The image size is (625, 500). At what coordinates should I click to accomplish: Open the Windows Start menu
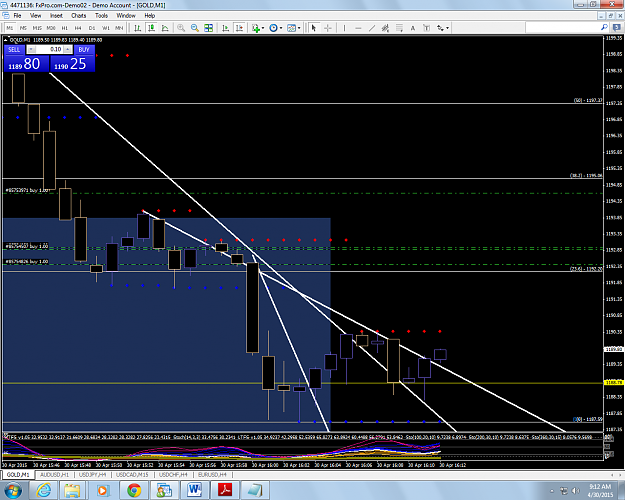13,490
